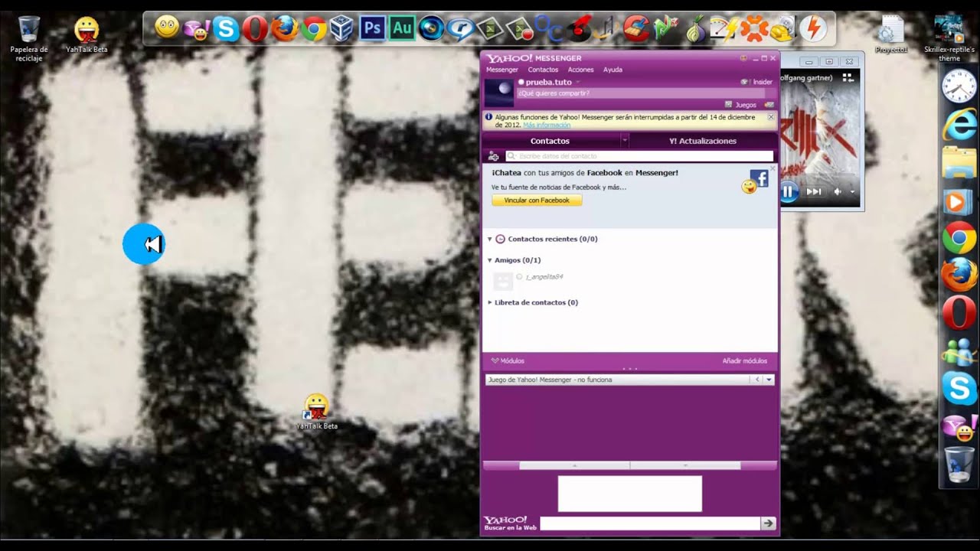Open volume dropdown arrow in media player
Screen dimensions: 980x551
(852, 192)
